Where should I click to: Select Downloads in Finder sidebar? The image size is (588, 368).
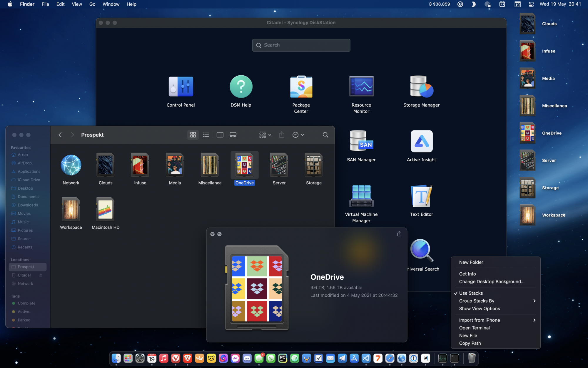(28, 205)
